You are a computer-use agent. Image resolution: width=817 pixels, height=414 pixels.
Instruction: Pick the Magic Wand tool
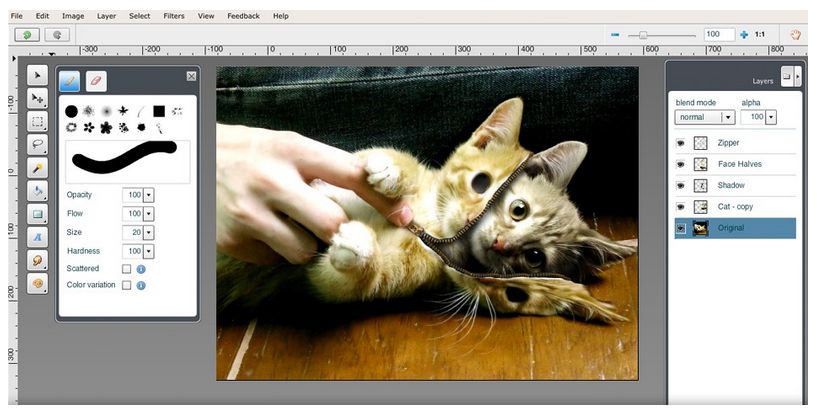(38, 167)
